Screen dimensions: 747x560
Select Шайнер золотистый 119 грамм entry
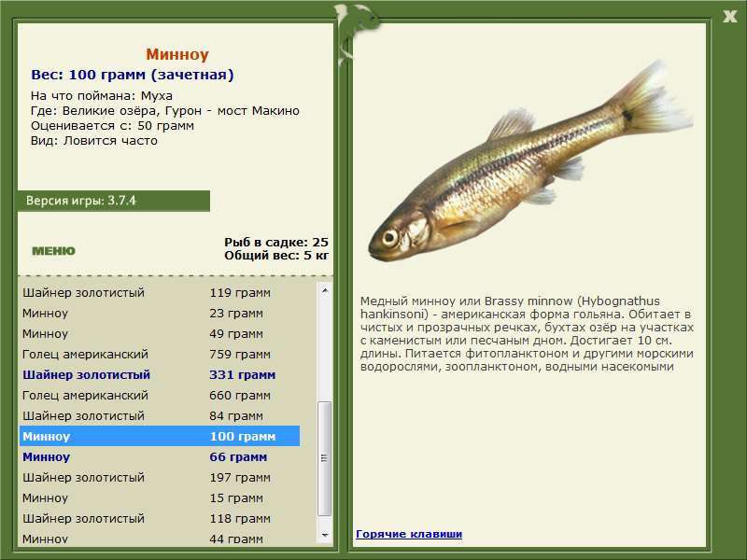160,292
